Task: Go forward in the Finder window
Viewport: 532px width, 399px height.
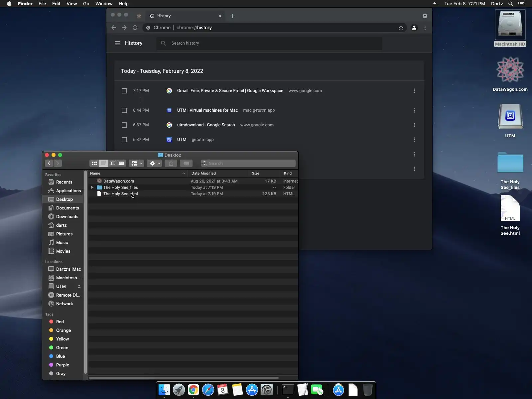Action: click(58, 163)
